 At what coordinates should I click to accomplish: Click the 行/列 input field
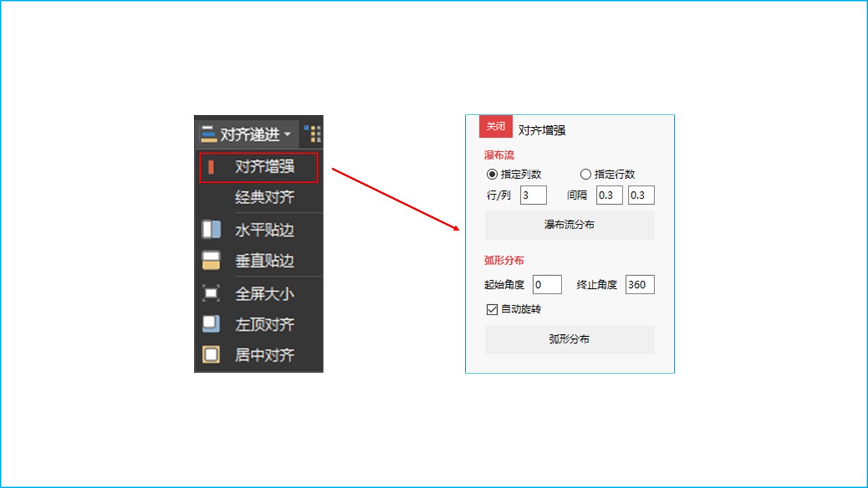click(534, 195)
